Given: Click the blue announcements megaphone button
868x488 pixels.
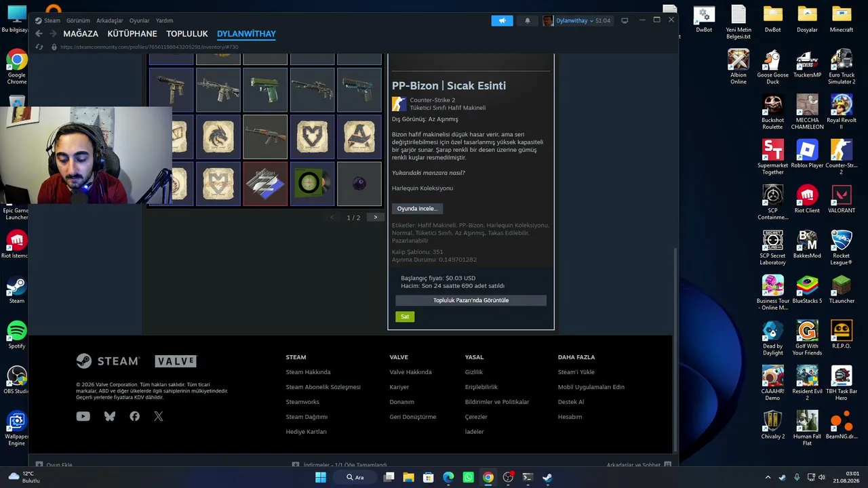Looking at the screenshot, I should (502, 20).
